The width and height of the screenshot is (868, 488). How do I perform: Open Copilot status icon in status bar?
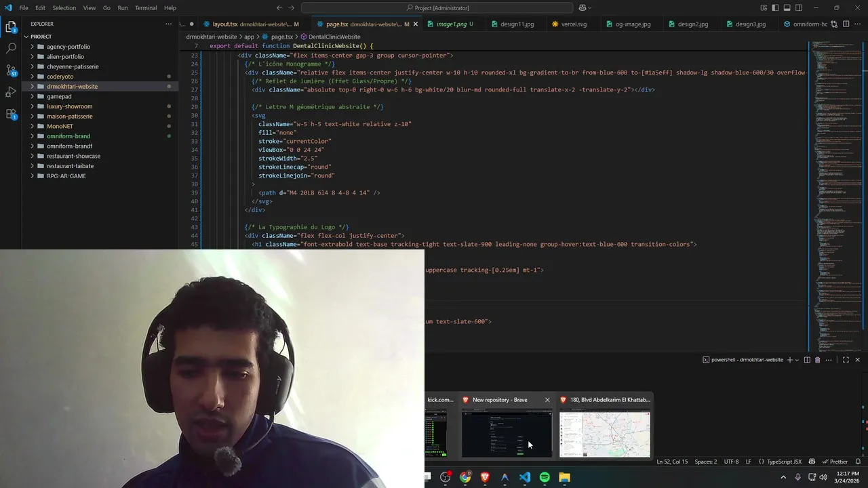click(812, 462)
